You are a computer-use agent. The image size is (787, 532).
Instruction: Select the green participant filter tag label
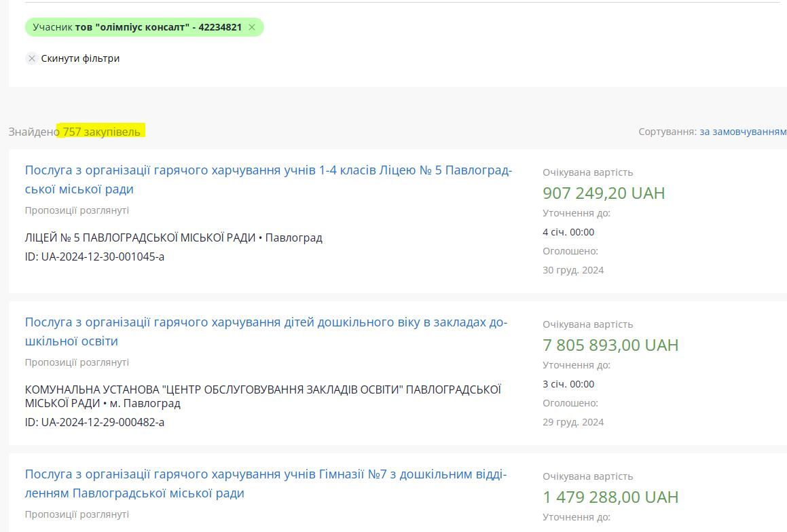coord(137,28)
